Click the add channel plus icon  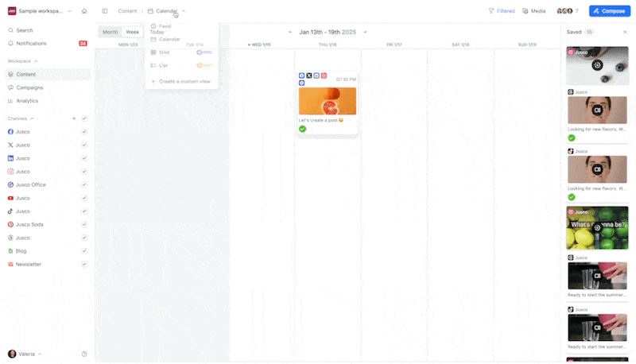pos(74,118)
